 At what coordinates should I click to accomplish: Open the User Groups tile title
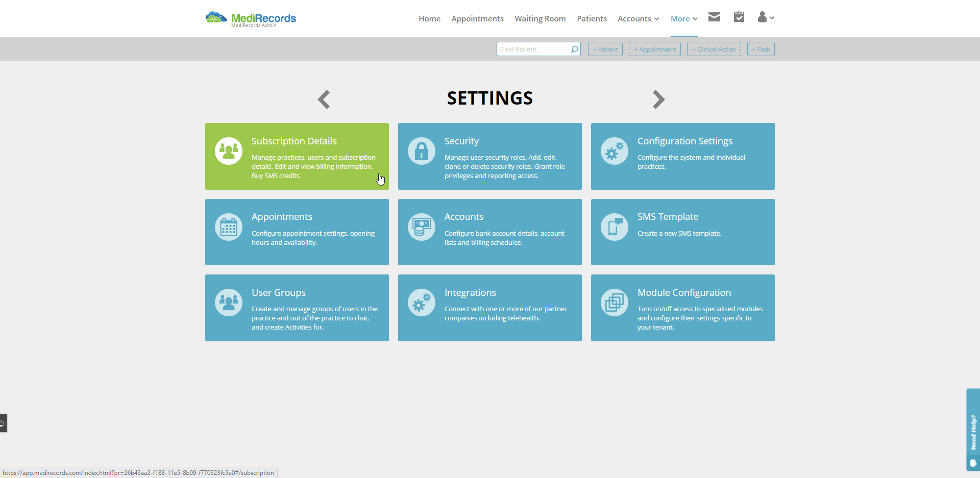point(279,293)
